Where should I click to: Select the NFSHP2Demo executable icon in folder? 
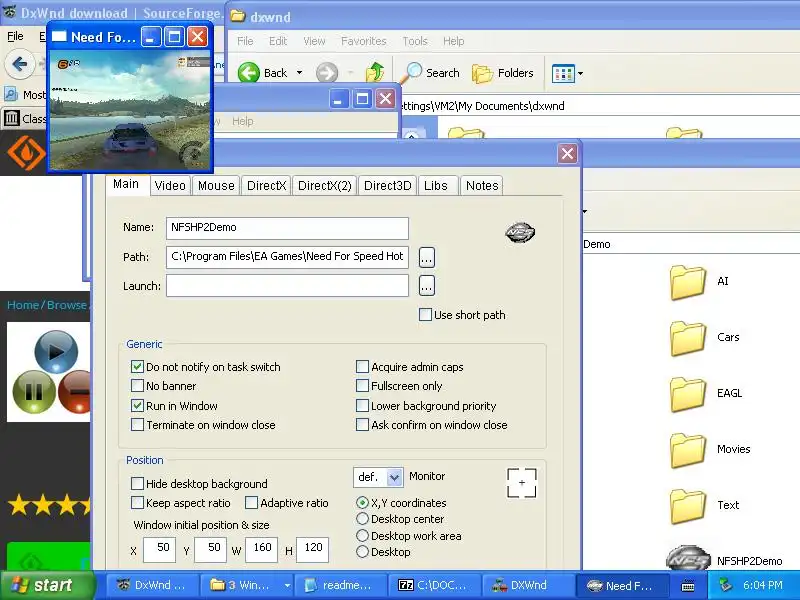pos(688,559)
